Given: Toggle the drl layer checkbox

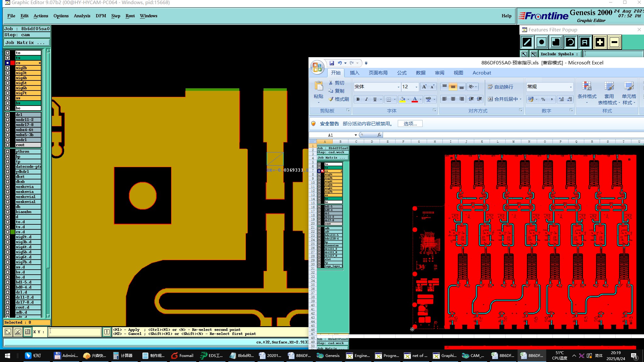Looking at the screenshot, I should (x=8, y=115).
